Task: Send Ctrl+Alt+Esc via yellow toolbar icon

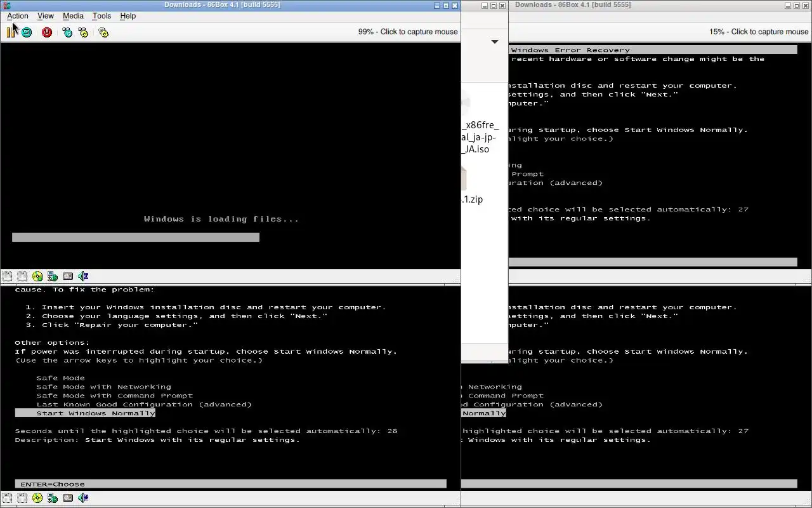Action: (83, 32)
